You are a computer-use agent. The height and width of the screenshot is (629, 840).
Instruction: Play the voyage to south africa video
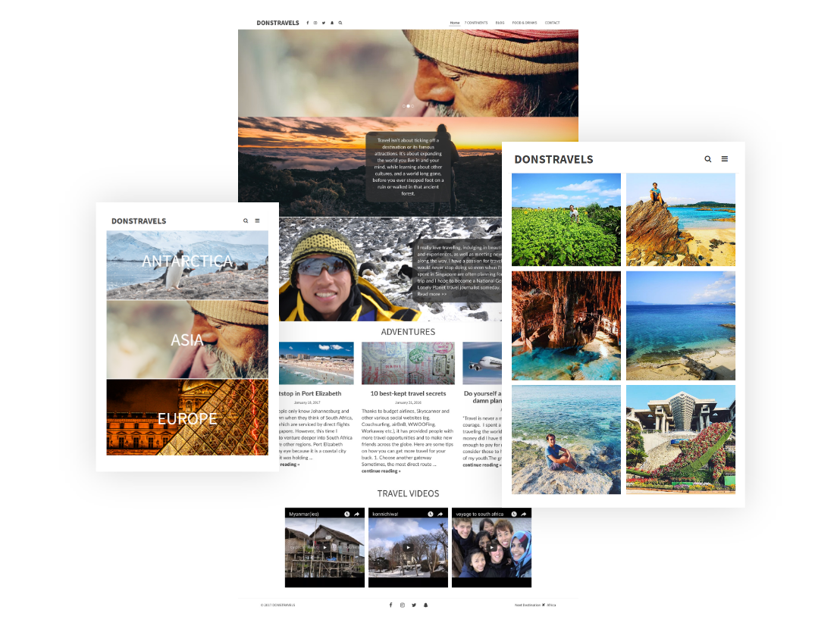click(x=492, y=548)
